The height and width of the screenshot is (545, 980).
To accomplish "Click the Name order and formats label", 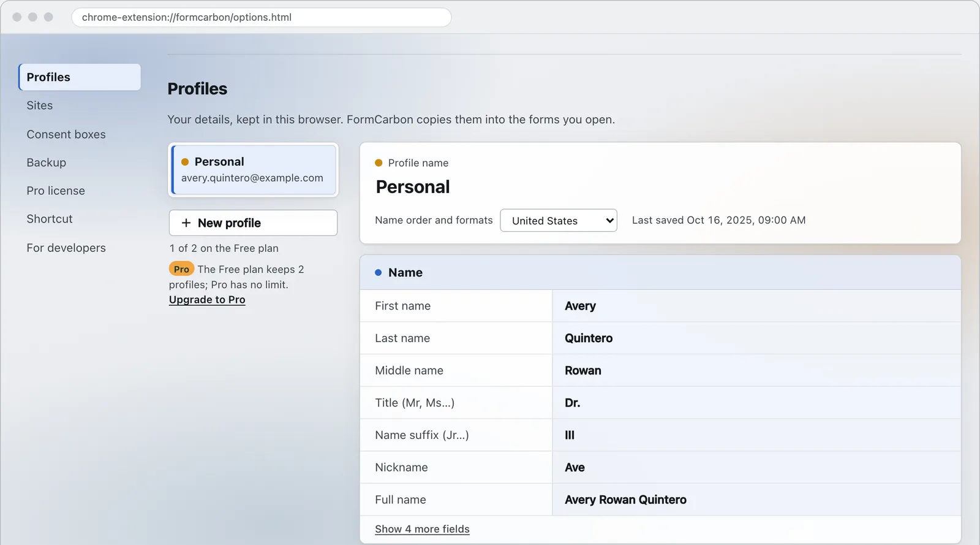I will point(434,220).
